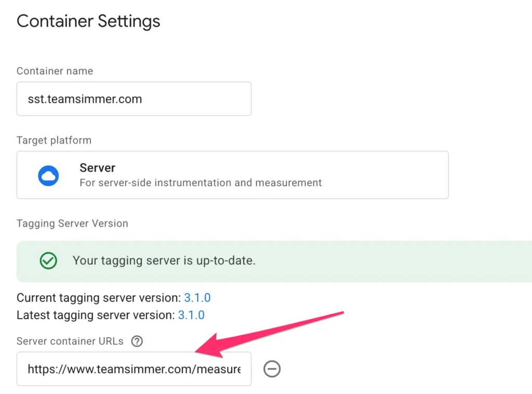
Task: Click the Tagging Server Version label
Action: pyautogui.click(x=72, y=224)
